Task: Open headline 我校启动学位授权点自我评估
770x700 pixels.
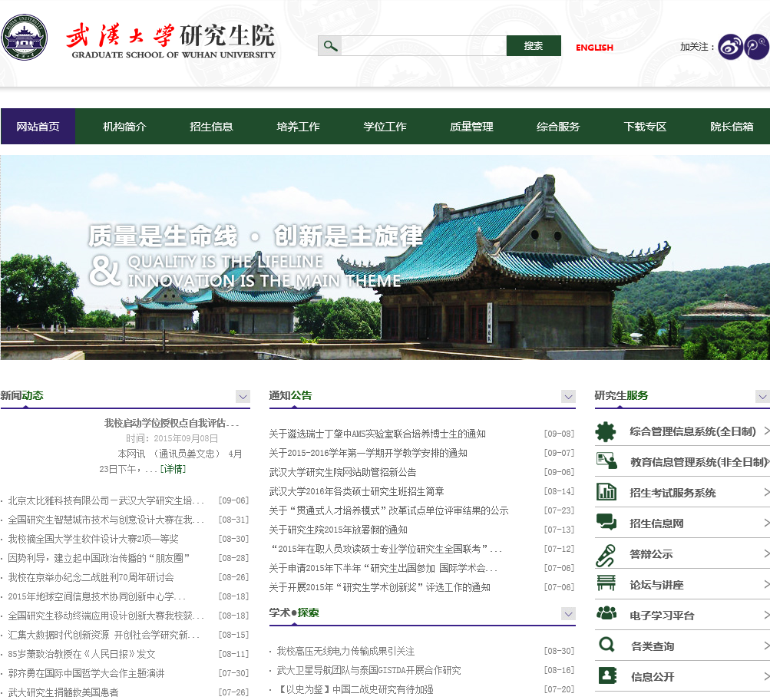Action: pyautogui.click(x=171, y=423)
